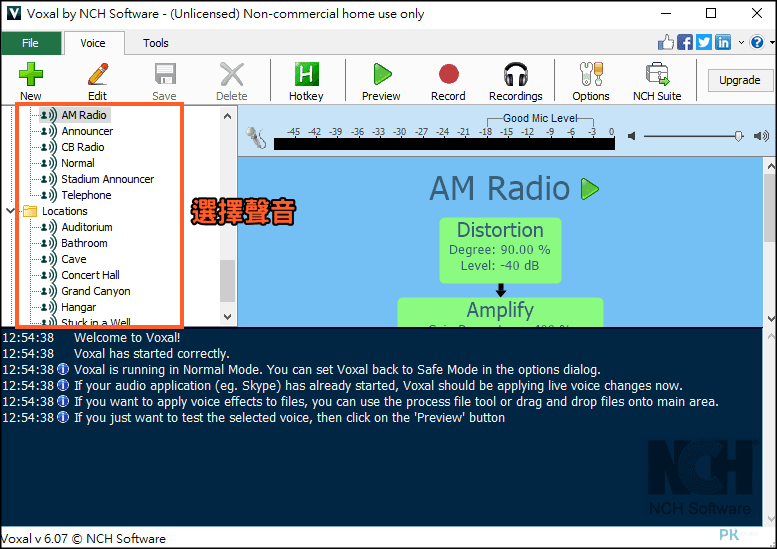Select the Grand Canyon voice
Image resolution: width=777 pixels, height=549 pixels.
coord(96,291)
